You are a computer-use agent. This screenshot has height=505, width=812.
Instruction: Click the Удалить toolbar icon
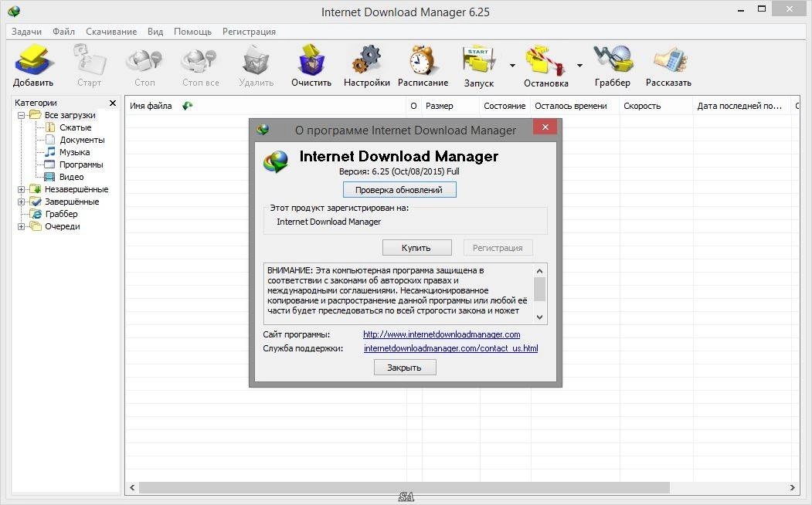tap(257, 65)
